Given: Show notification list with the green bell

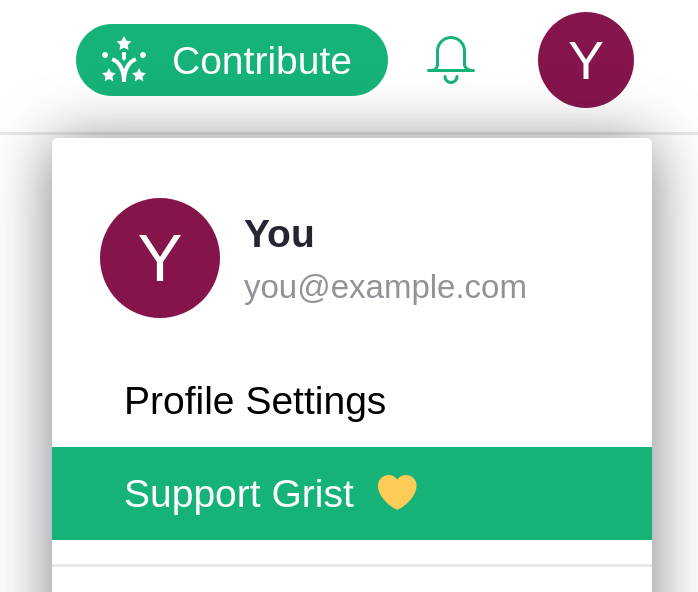Looking at the screenshot, I should 451,60.
